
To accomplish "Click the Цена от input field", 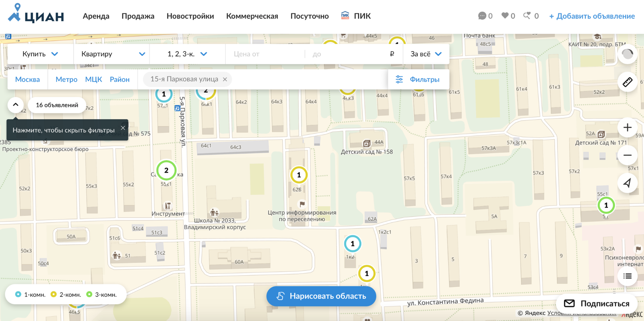I will point(266,54).
